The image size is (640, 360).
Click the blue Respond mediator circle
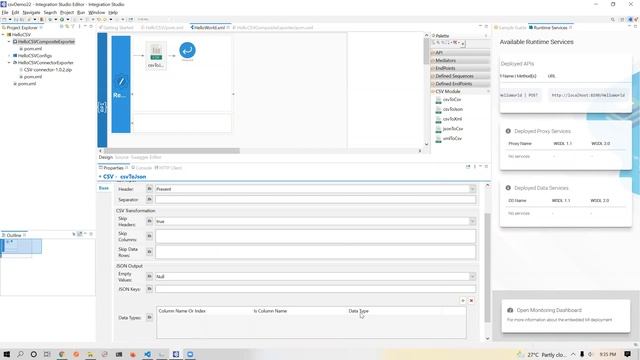[187, 50]
